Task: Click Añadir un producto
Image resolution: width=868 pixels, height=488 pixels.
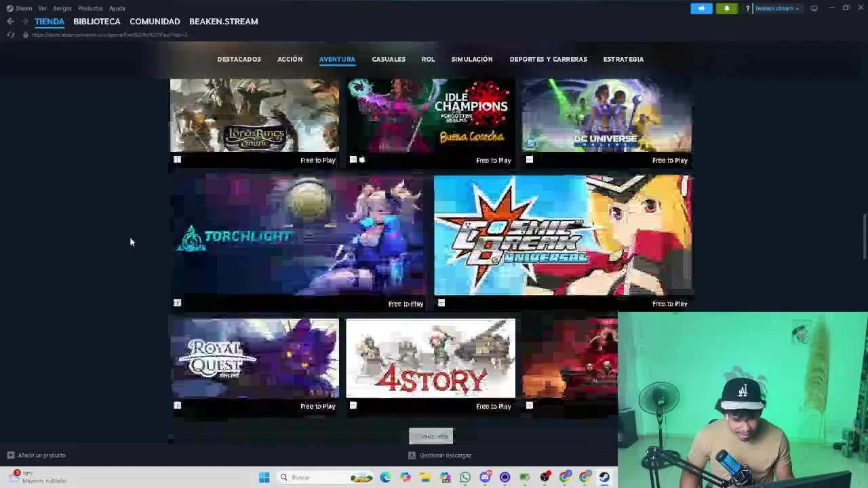Action: pos(41,455)
